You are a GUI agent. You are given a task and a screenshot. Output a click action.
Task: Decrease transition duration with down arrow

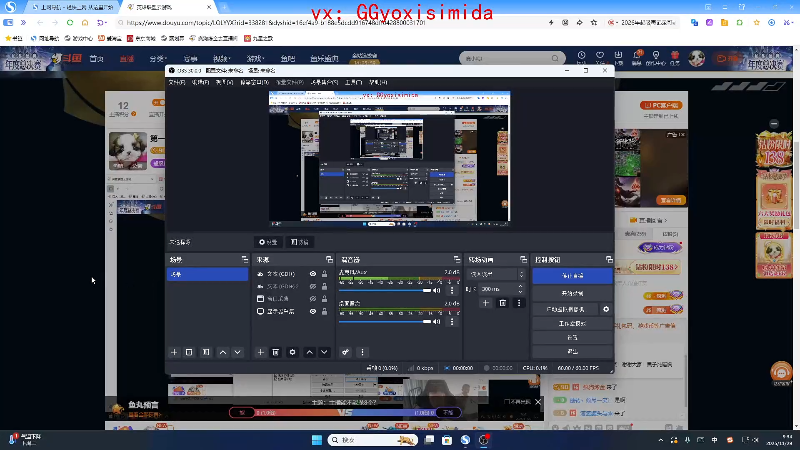coord(520,291)
